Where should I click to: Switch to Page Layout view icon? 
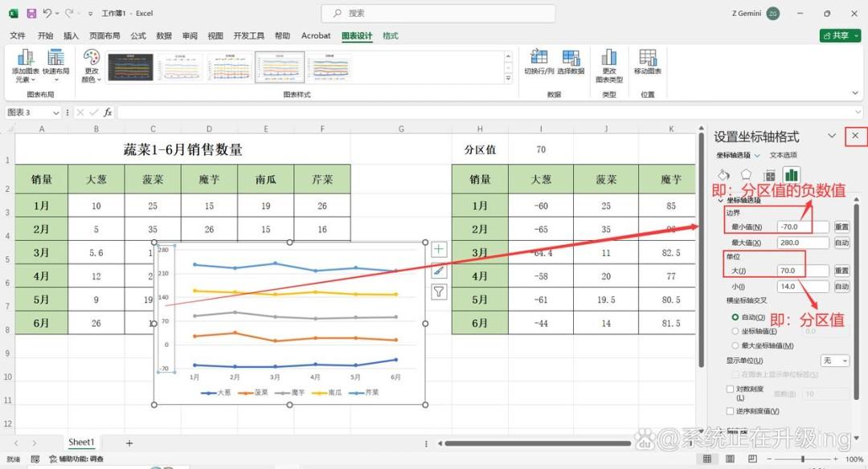(x=730, y=459)
